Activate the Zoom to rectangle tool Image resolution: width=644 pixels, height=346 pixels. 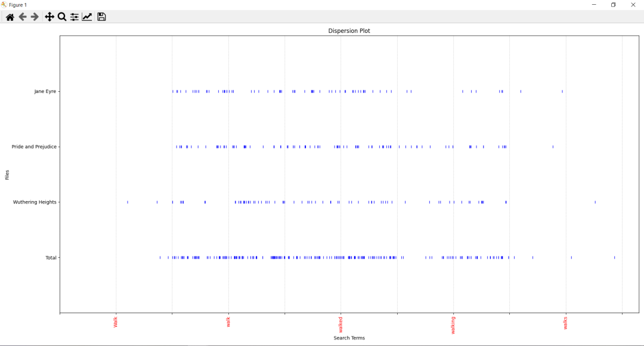[x=62, y=17]
